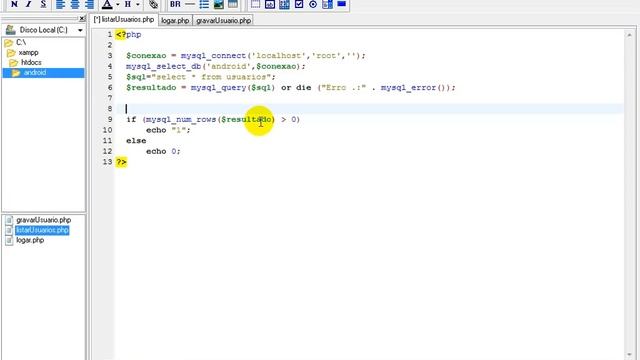
Task: Click the hyperlink chain icon
Action: coord(153,4)
